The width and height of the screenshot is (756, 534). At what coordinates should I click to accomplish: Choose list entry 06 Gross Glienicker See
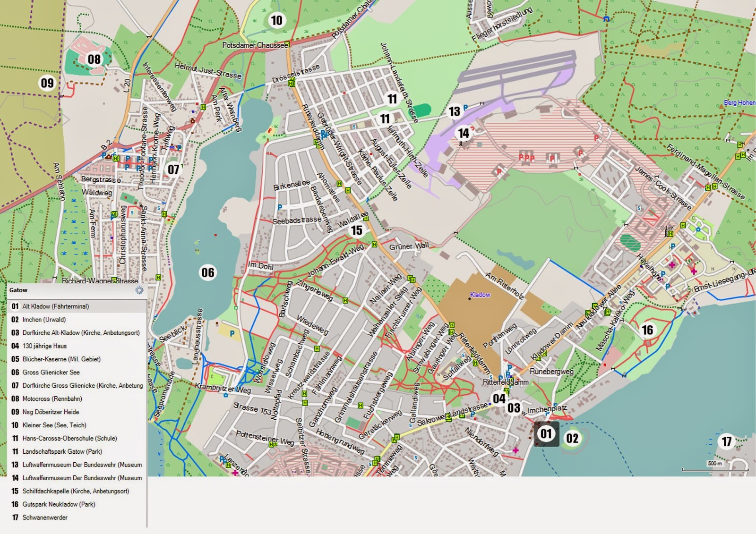77,373
